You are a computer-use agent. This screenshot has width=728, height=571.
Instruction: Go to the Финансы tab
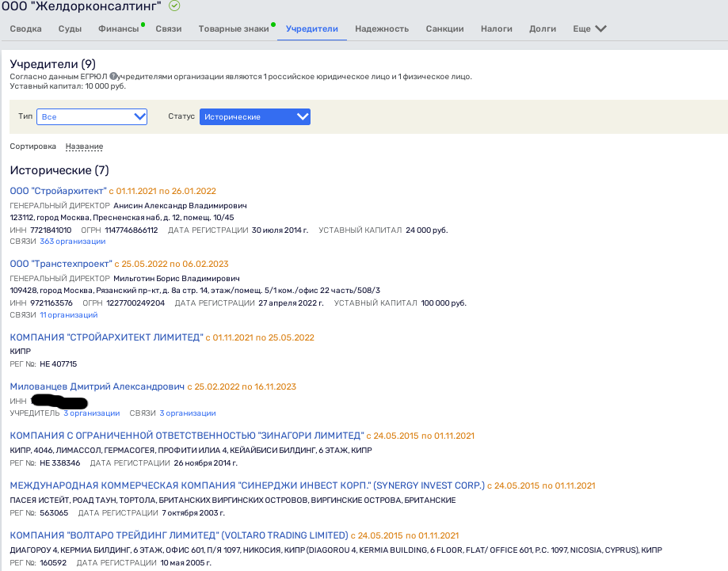click(x=118, y=29)
